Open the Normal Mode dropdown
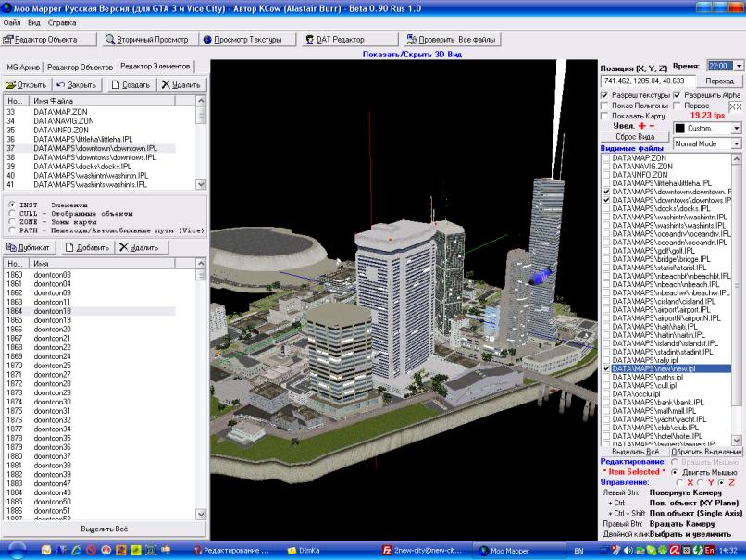 737,143
